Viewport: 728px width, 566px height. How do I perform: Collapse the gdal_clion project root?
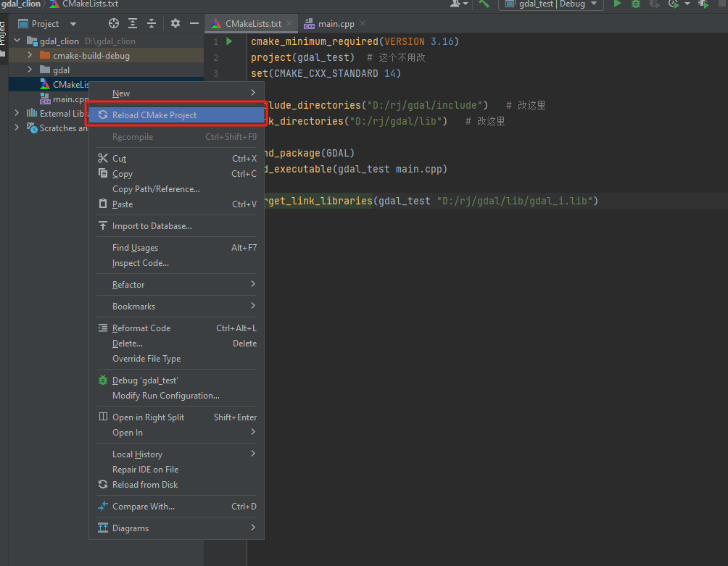(17, 41)
